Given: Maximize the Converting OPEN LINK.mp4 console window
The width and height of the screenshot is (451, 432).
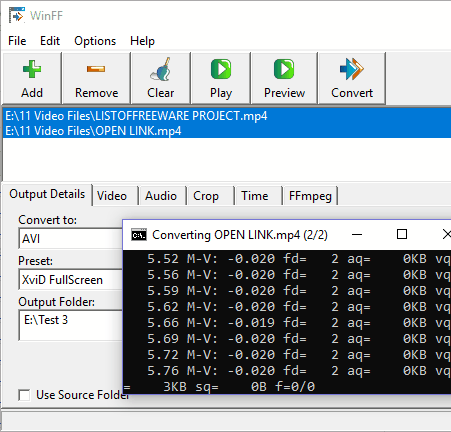Looking at the screenshot, I should (402, 235).
